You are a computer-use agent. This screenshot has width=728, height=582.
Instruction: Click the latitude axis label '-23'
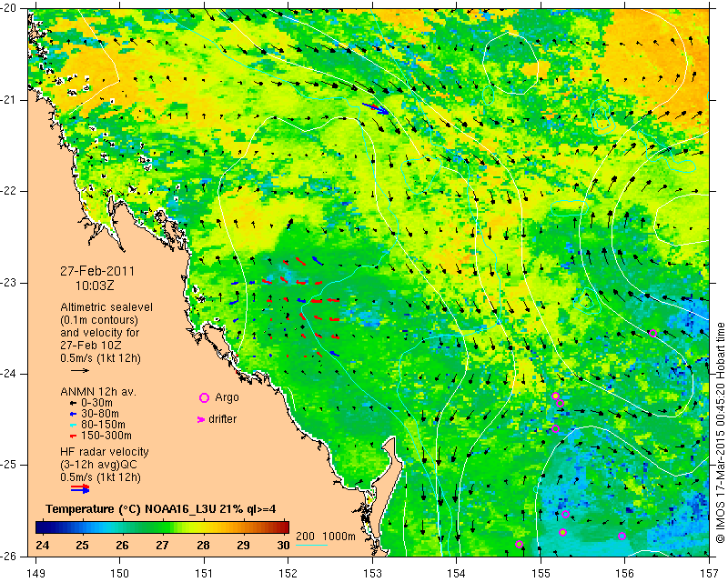pyautogui.click(x=9, y=283)
